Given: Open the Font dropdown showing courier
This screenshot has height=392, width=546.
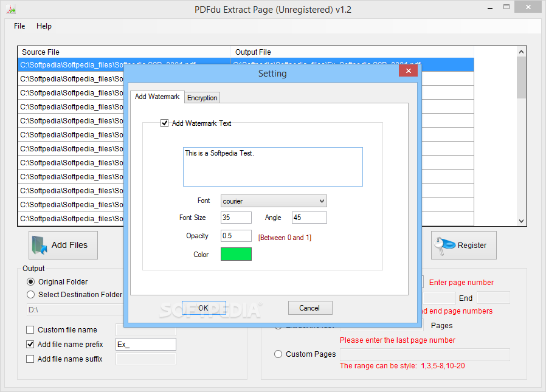Looking at the screenshot, I should click(274, 201).
